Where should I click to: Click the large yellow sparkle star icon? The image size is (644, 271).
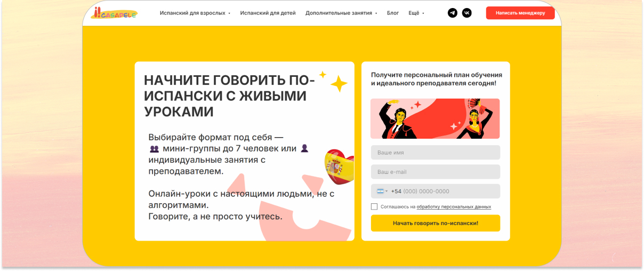pos(339,84)
